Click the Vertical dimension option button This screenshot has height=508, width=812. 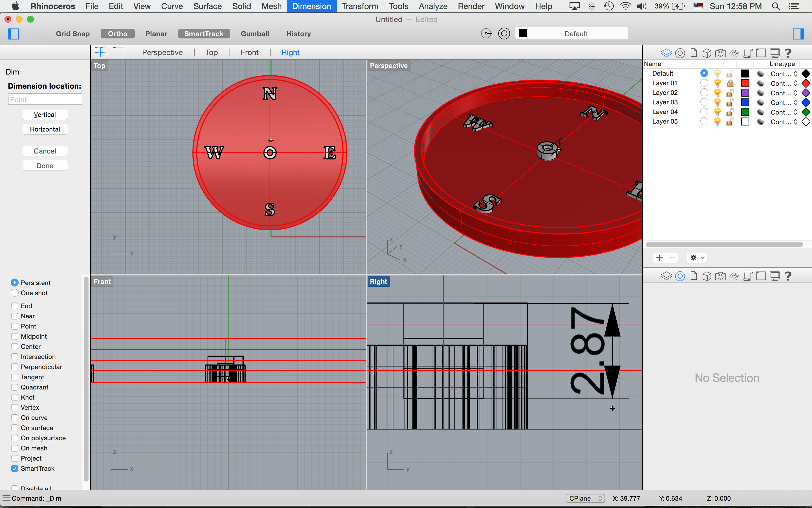coord(45,115)
